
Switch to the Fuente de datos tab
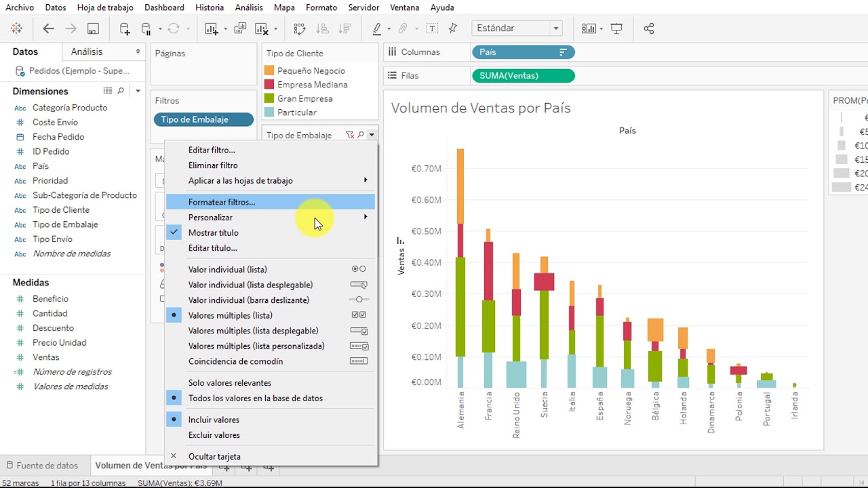click(41, 466)
